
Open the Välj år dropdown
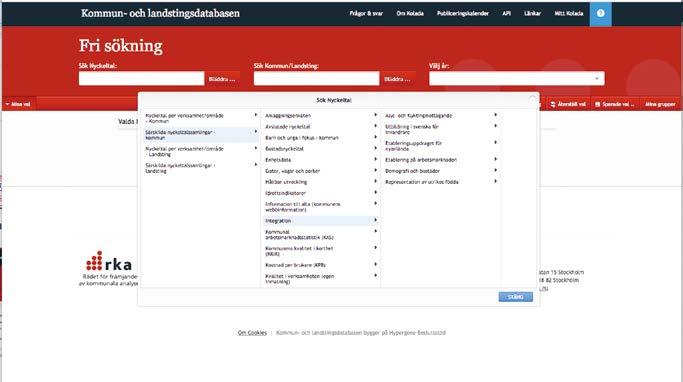[517, 78]
